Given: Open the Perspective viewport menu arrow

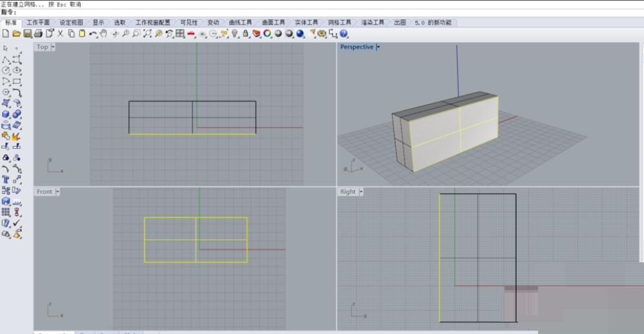Looking at the screenshot, I should pos(379,47).
